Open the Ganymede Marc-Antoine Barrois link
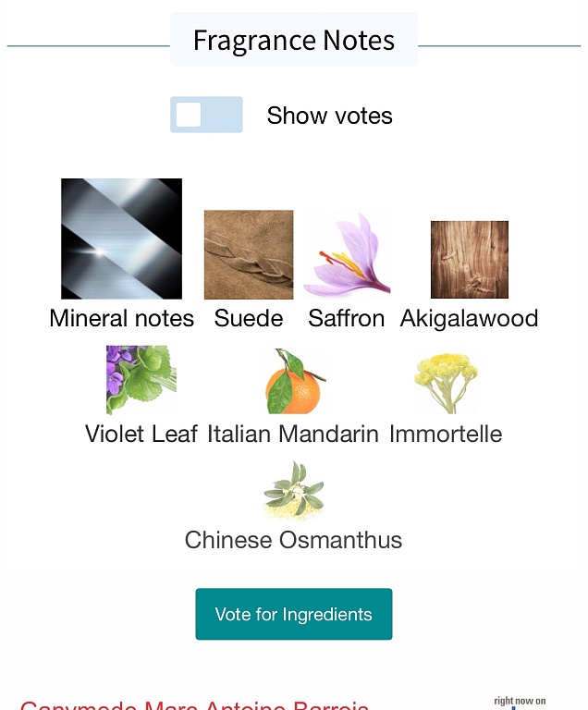 [195, 704]
